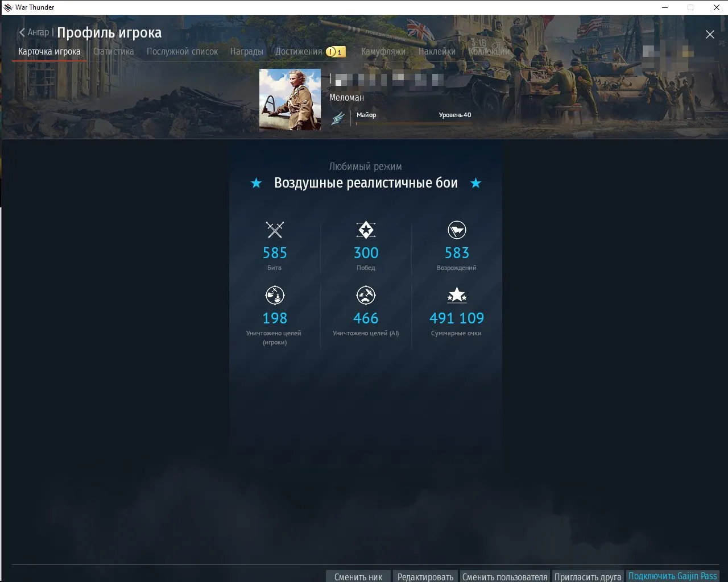728x582 pixels.
Task: Click the Майор rank text
Action: 366,115
